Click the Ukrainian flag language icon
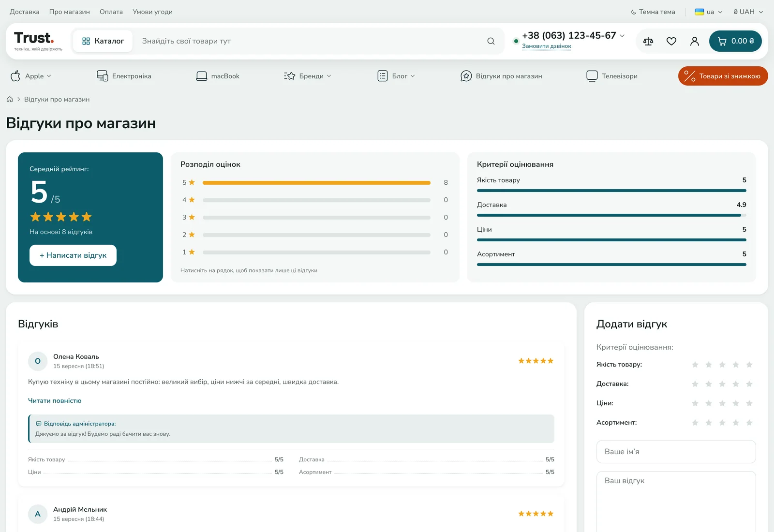Viewport: 774px width, 532px height. point(699,12)
